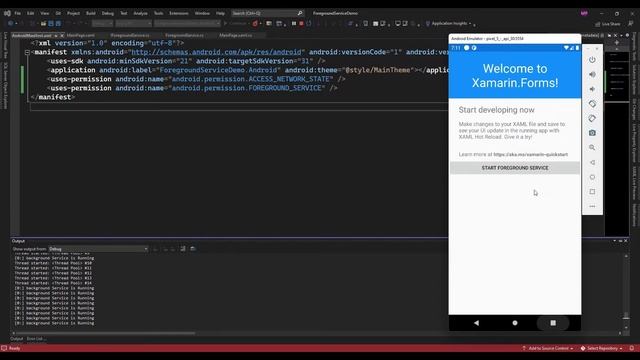Open the solution configuration dropdown
640x360 pixels.
click(102, 24)
